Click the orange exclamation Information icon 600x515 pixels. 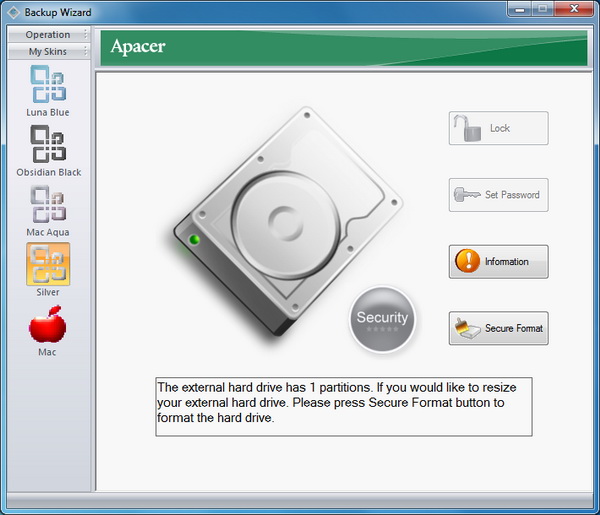click(467, 261)
